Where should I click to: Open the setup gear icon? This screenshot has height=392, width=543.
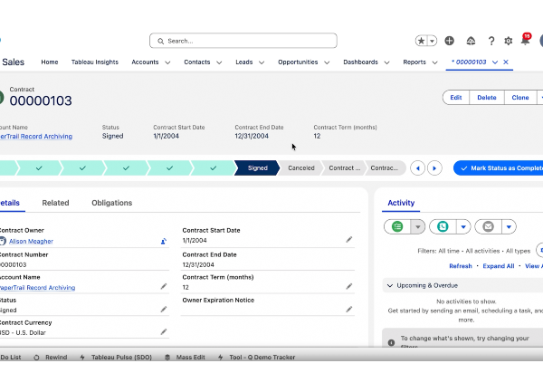(x=508, y=41)
